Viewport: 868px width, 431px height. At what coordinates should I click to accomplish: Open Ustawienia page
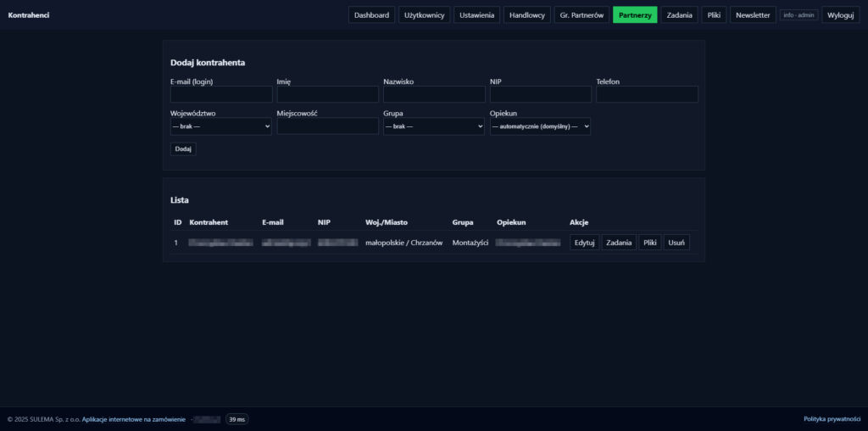click(x=476, y=15)
